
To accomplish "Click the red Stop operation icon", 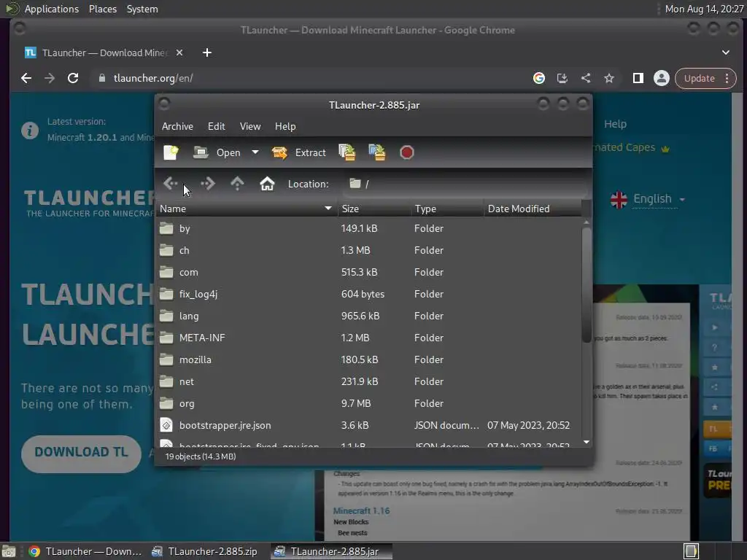I will click(406, 152).
